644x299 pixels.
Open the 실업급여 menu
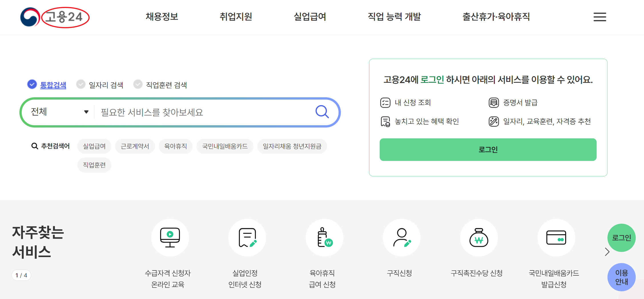tap(310, 17)
